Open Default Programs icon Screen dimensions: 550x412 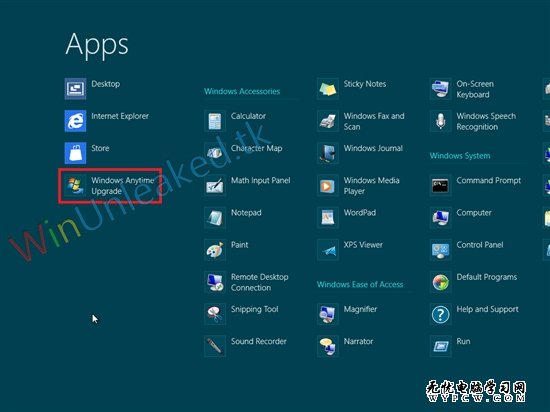click(441, 282)
